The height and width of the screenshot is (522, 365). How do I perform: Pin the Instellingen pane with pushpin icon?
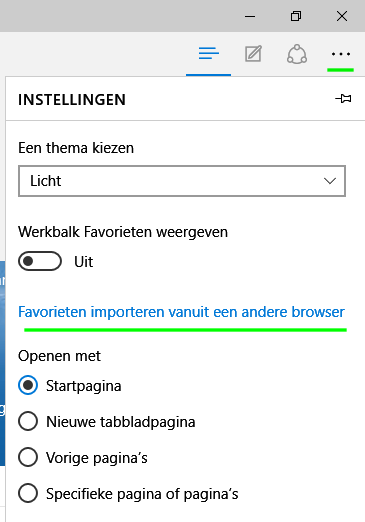(x=343, y=99)
